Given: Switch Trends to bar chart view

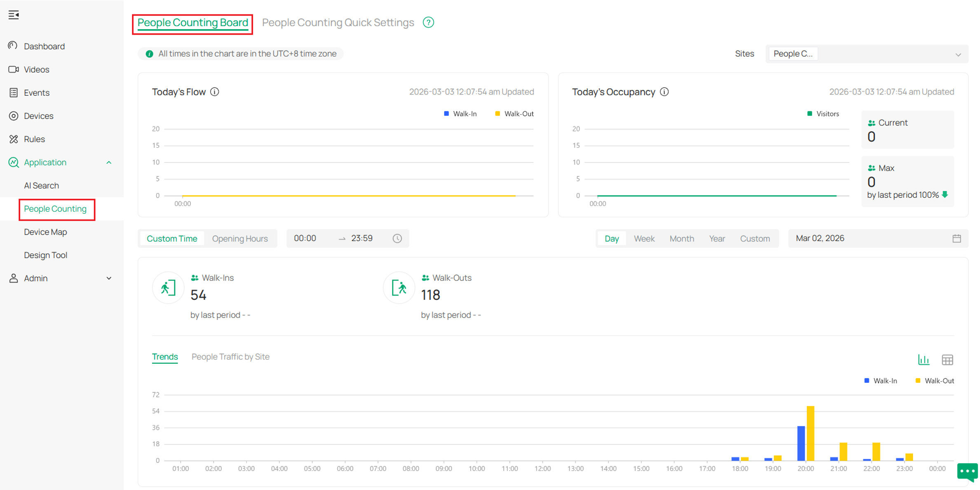Looking at the screenshot, I should pyautogui.click(x=924, y=360).
